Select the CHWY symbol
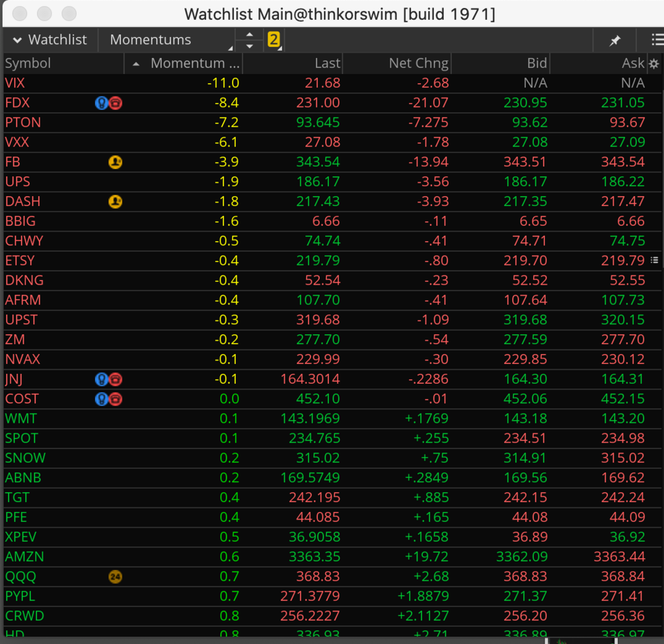 coord(24,241)
